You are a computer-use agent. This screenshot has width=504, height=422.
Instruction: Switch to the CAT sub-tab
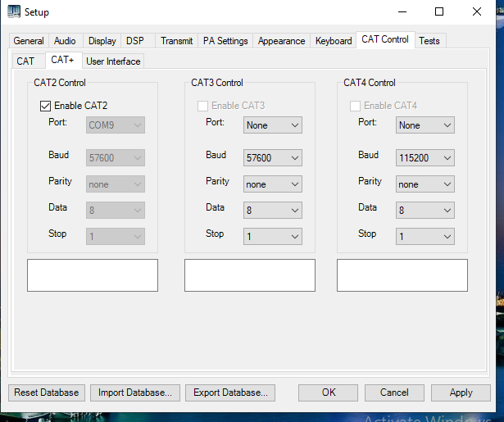coord(25,61)
